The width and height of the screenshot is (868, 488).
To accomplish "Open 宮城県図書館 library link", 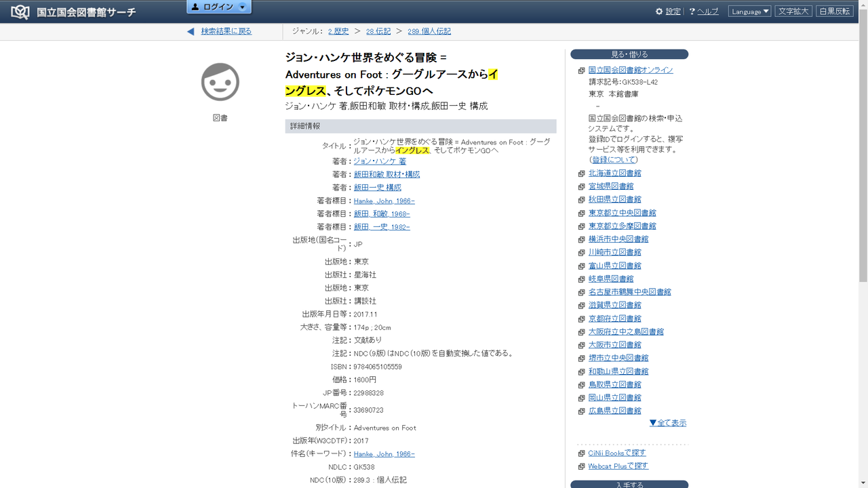I will (x=611, y=186).
